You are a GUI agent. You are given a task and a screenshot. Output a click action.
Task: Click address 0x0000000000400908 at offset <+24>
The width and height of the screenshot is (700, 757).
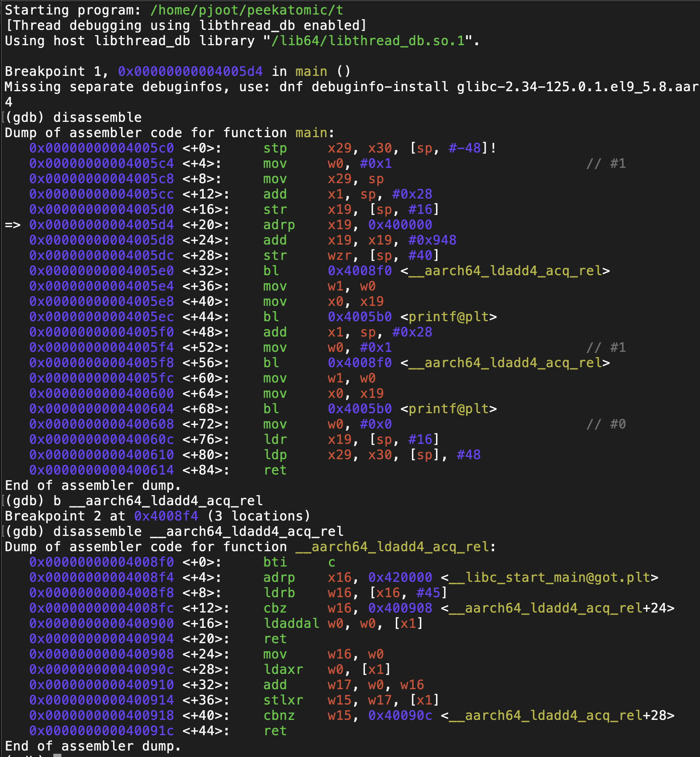pyautogui.click(x=101, y=654)
